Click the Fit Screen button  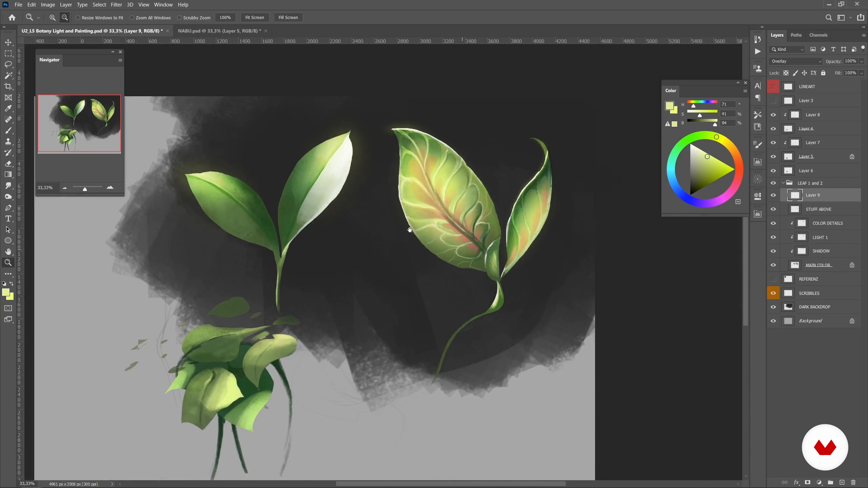(254, 18)
